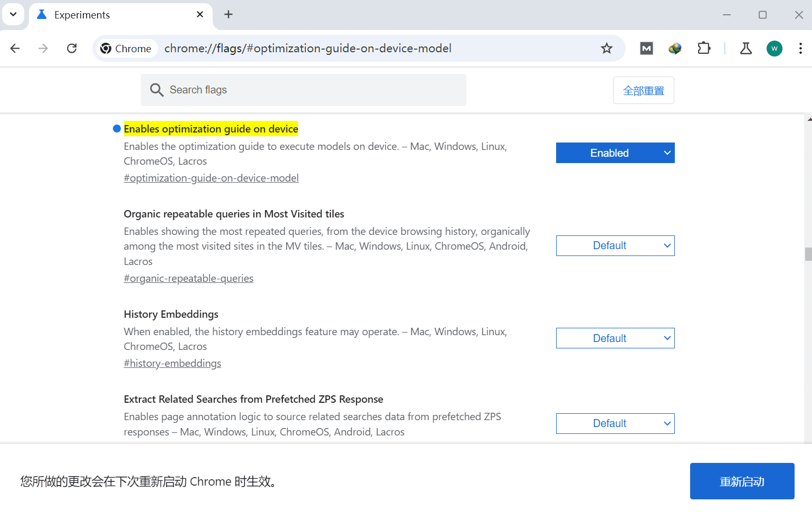Bookmark this page with the star icon
This screenshot has width=812, height=512.
[x=607, y=48]
